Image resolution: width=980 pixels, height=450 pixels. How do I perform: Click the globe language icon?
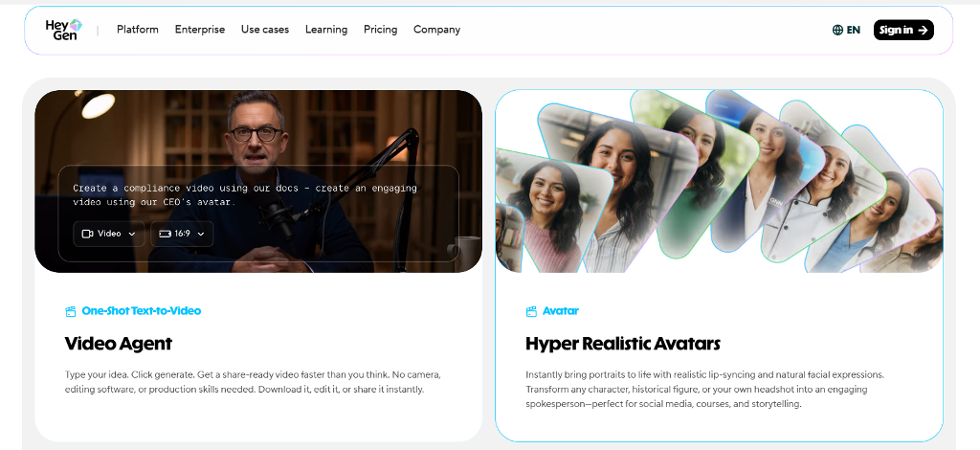(x=837, y=30)
